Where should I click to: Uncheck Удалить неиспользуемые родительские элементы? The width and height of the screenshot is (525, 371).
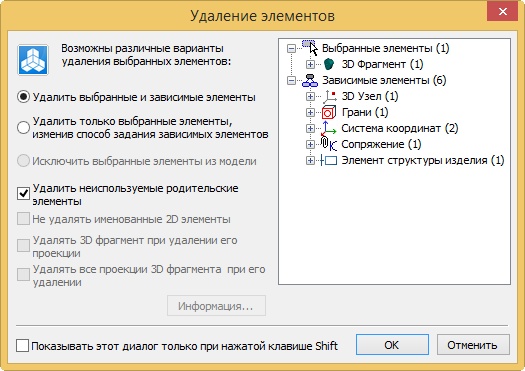pyautogui.click(x=23, y=193)
